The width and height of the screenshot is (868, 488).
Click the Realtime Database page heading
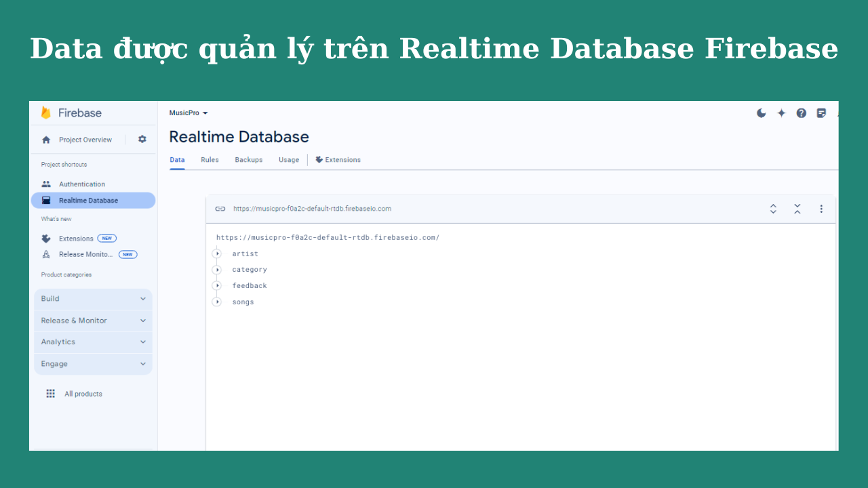coord(239,137)
